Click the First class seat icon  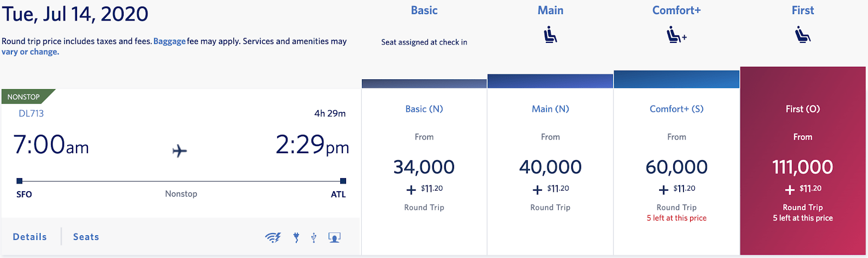point(802,35)
